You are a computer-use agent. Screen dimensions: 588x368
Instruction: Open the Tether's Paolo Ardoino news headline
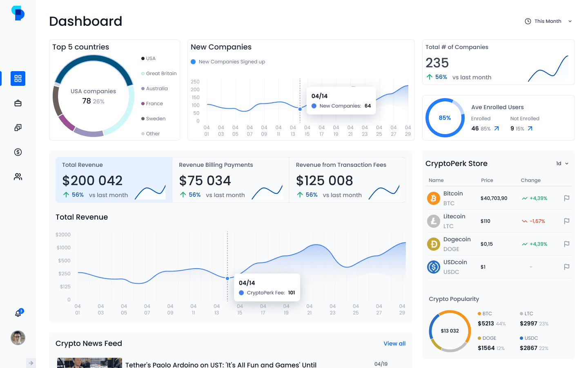(x=221, y=365)
